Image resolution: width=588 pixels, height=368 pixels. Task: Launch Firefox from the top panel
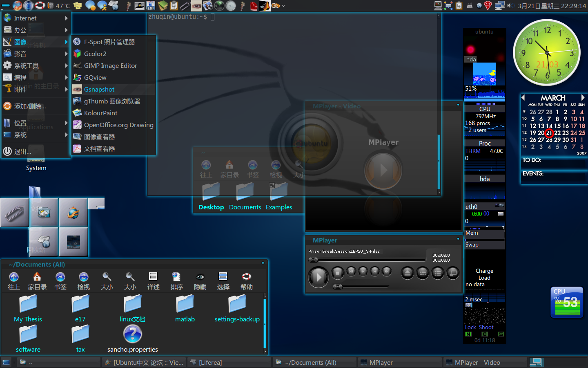[x=17, y=5]
